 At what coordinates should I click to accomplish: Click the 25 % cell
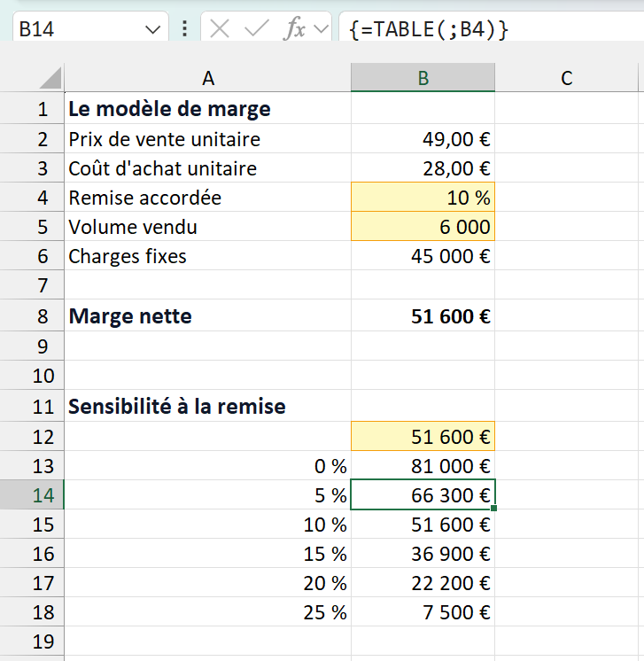point(208,611)
